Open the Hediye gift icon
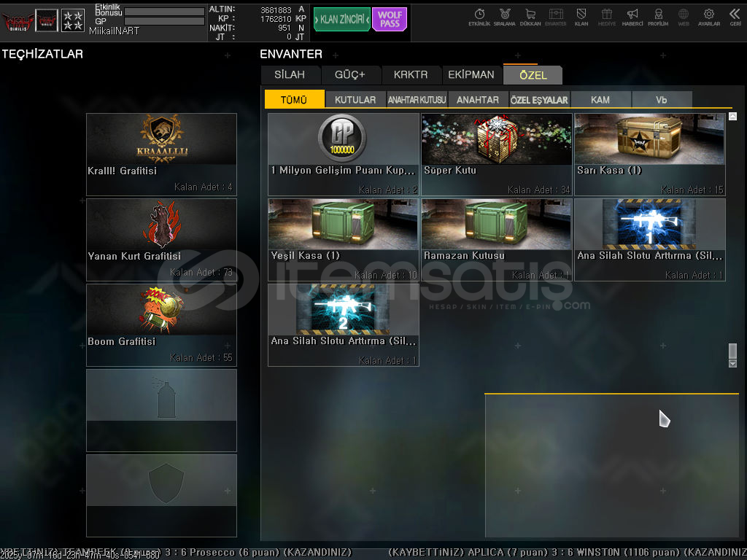 click(606, 17)
